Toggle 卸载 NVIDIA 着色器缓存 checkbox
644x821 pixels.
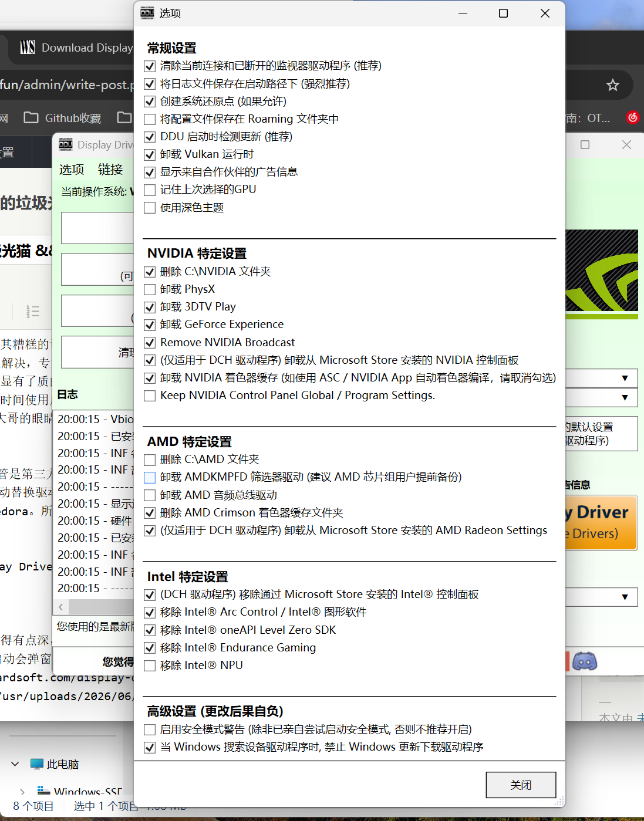(150, 378)
